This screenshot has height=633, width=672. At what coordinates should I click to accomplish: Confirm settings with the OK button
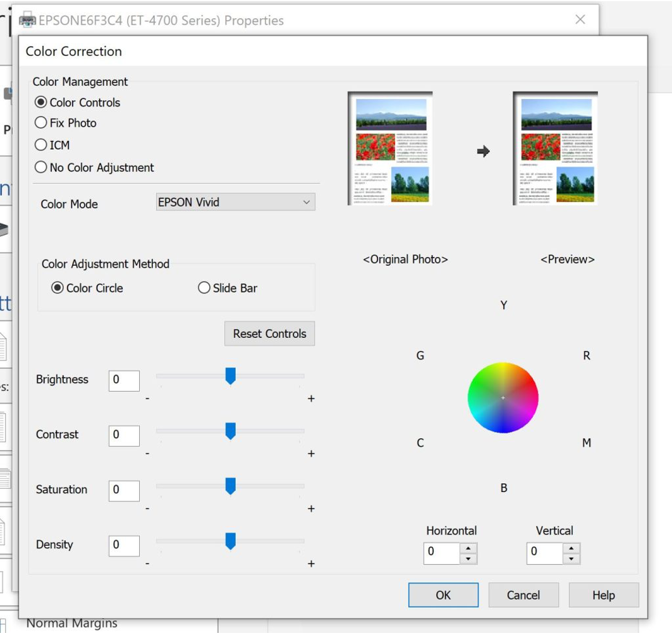tap(443, 595)
